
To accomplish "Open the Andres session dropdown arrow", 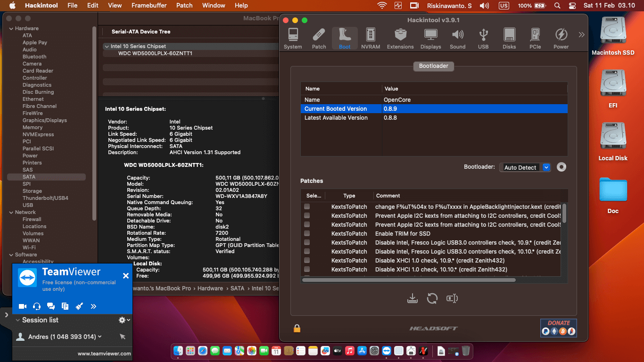I will coord(99,337).
